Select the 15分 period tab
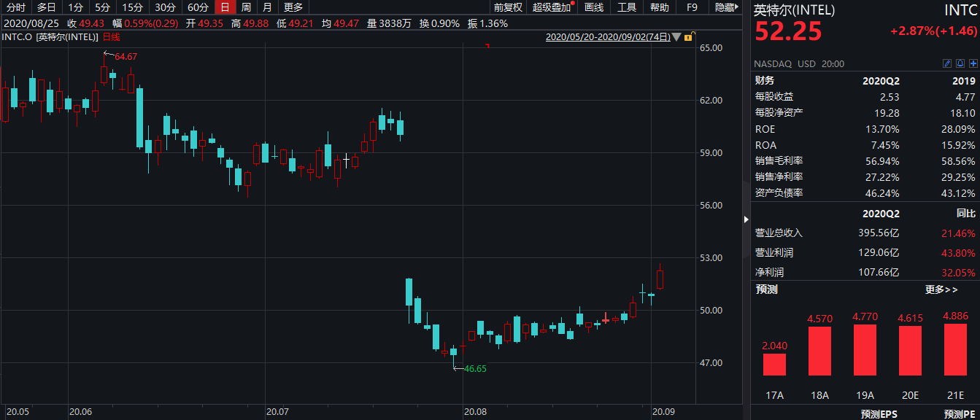Image resolution: width=980 pixels, height=420 pixels. (x=132, y=7)
